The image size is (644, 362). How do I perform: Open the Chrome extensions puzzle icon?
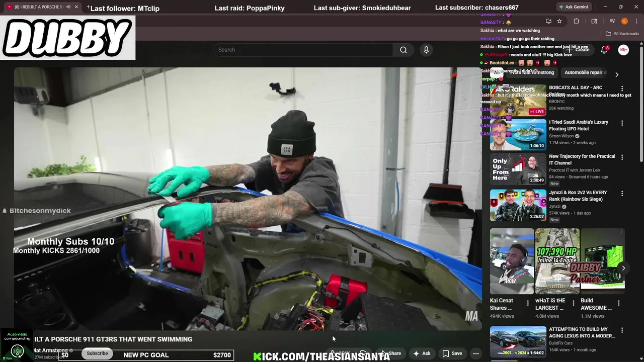[x=577, y=21]
